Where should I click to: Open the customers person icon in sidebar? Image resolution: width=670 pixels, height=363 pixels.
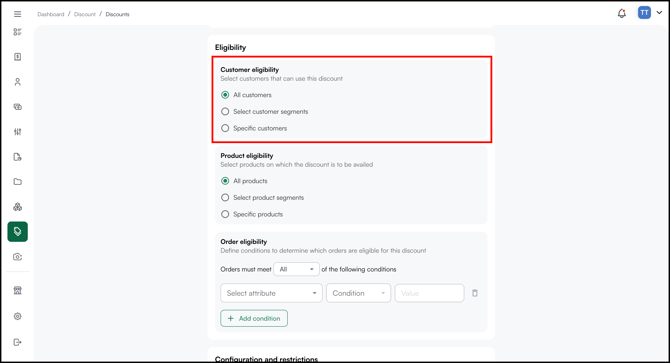click(x=18, y=82)
